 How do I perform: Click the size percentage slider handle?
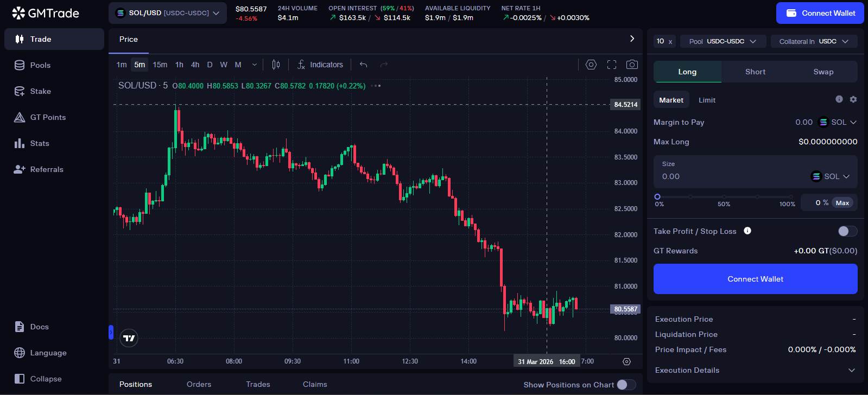click(657, 197)
